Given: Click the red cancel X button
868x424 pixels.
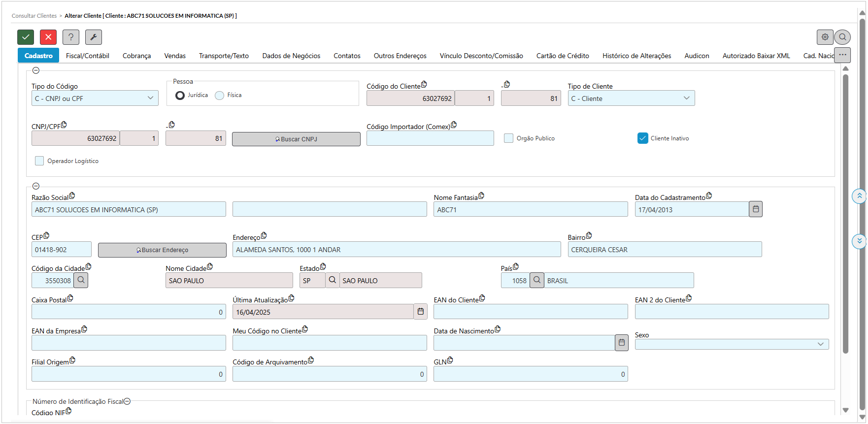Looking at the screenshot, I should [x=48, y=37].
